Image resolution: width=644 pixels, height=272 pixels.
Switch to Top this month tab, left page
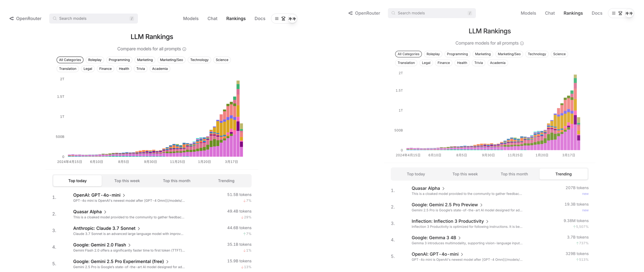pos(177,181)
